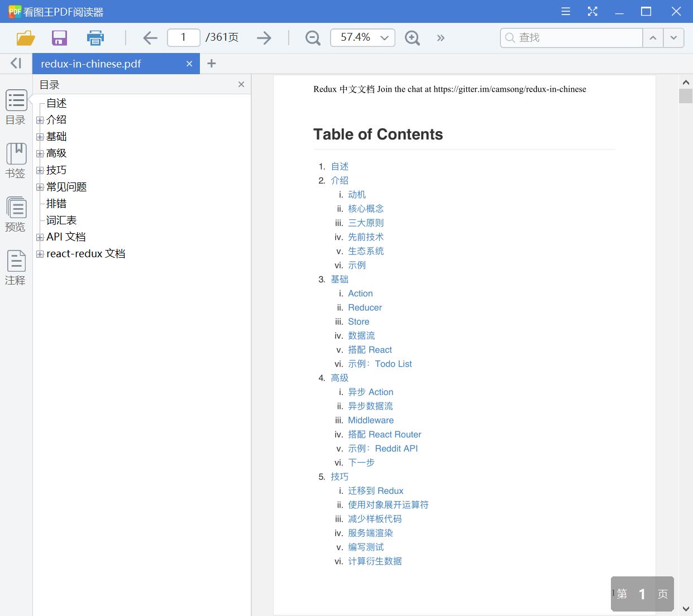
Task: Click the page number input field
Action: click(183, 37)
